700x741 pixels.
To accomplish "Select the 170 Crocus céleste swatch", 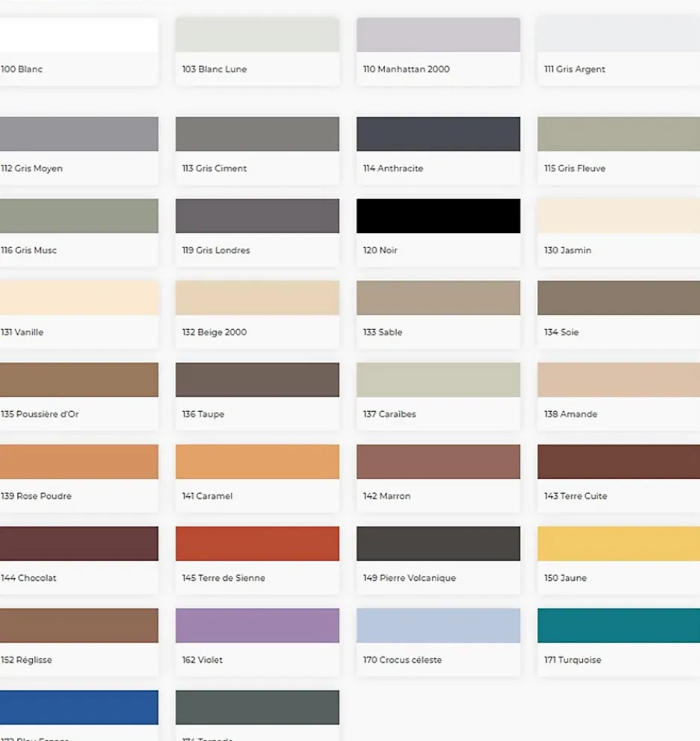I will (x=438, y=626).
